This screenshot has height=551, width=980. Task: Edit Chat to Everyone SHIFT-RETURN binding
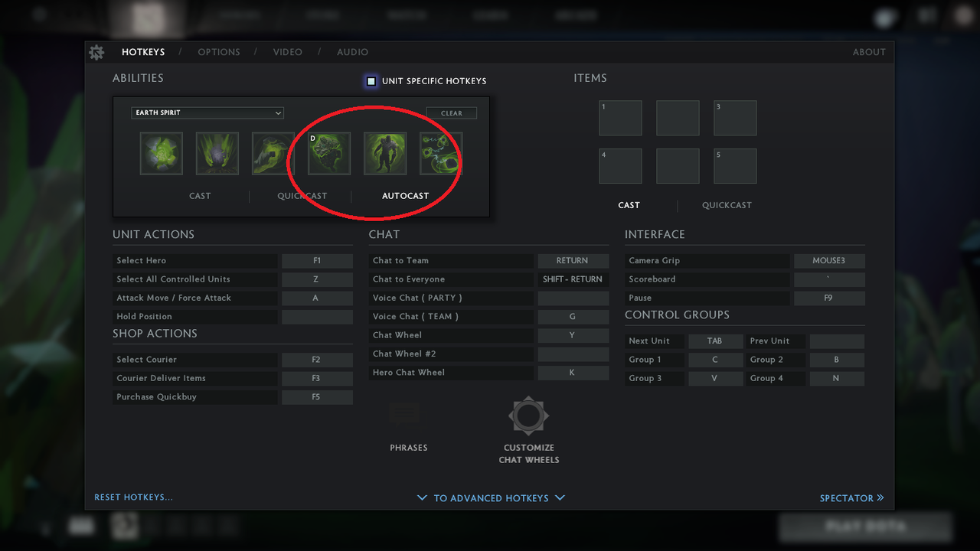coord(573,279)
